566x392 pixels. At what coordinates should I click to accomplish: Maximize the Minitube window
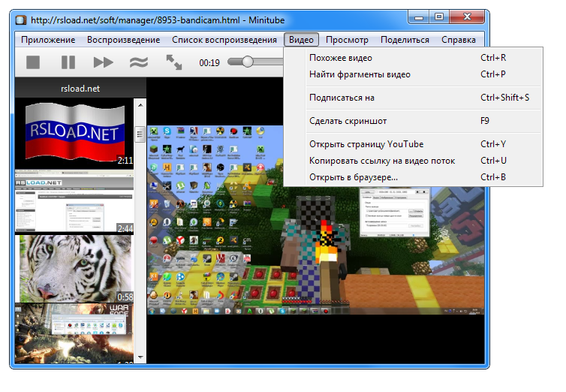pos(439,17)
